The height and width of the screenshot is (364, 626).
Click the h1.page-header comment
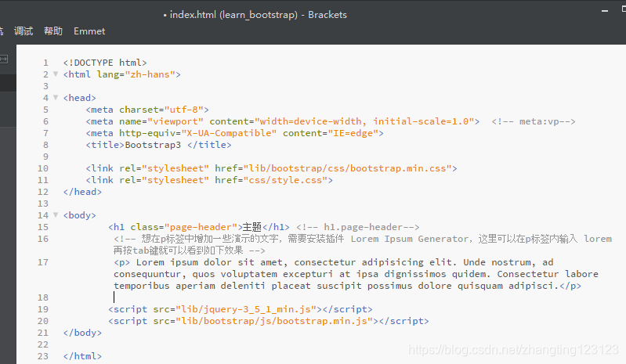coord(358,227)
